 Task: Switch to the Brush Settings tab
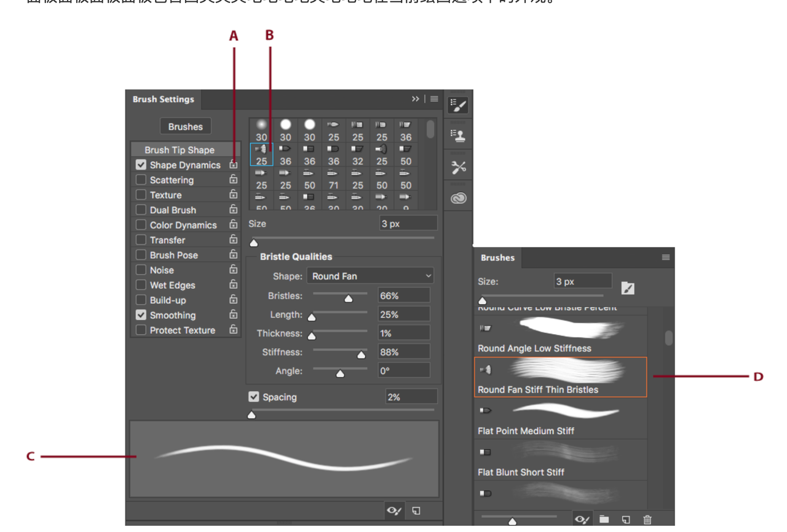pos(163,99)
